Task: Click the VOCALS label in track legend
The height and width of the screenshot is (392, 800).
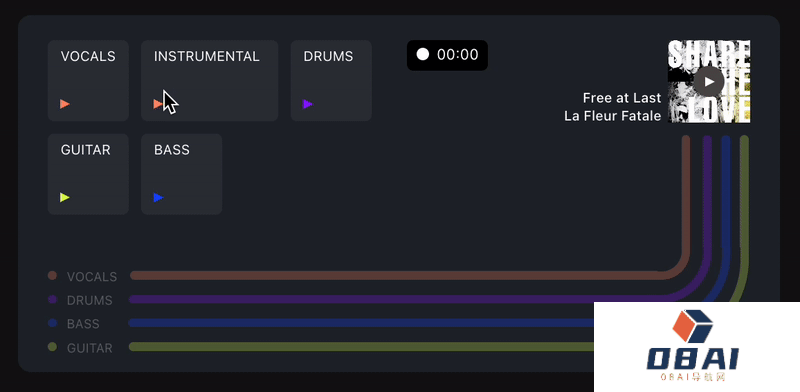Action: (92, 277)
